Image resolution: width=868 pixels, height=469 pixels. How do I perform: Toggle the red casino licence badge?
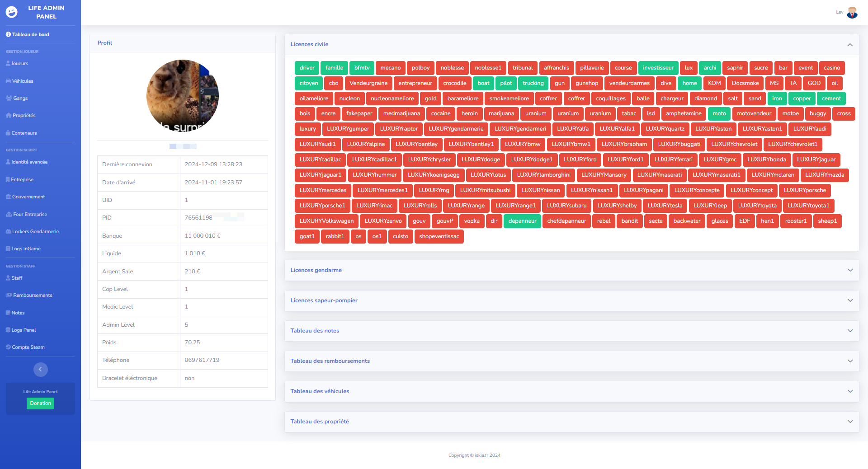point(831,68)
